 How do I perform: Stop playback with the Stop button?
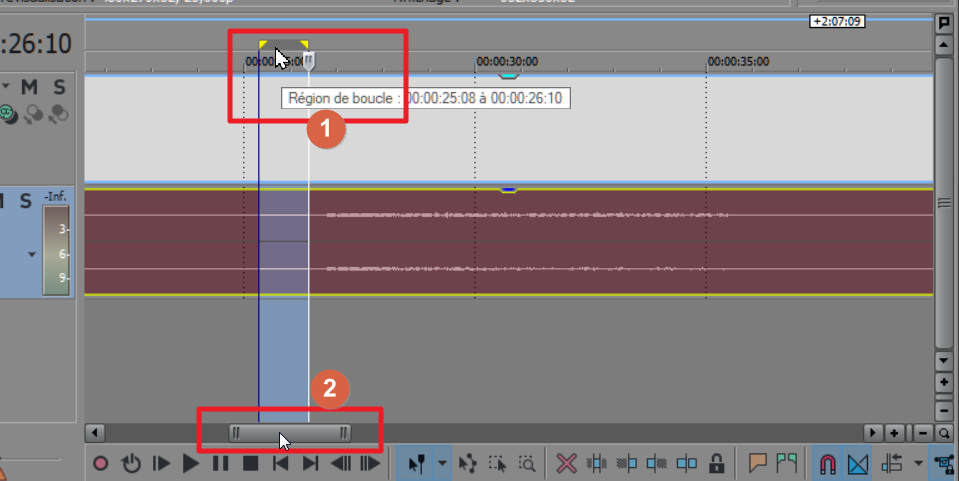click(250, 463)
